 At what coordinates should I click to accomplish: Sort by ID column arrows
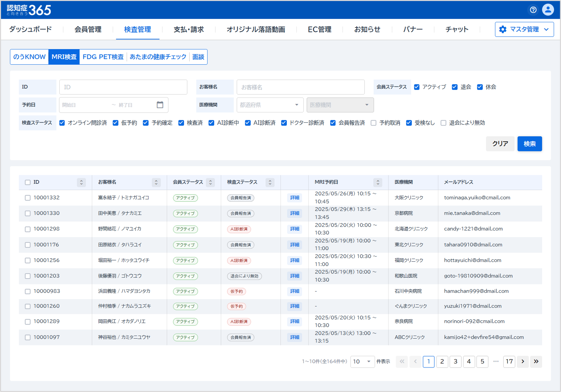pos(81,182)
